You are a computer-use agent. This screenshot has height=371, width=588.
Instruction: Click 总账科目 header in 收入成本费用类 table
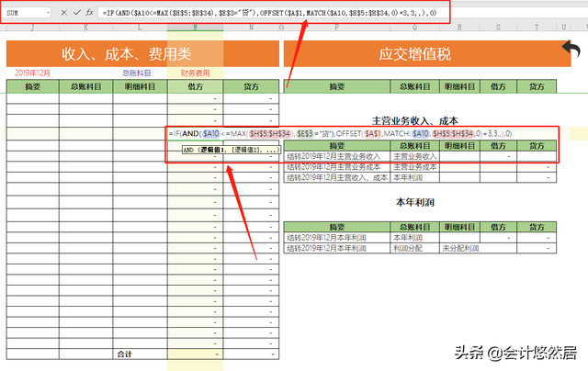85,86
